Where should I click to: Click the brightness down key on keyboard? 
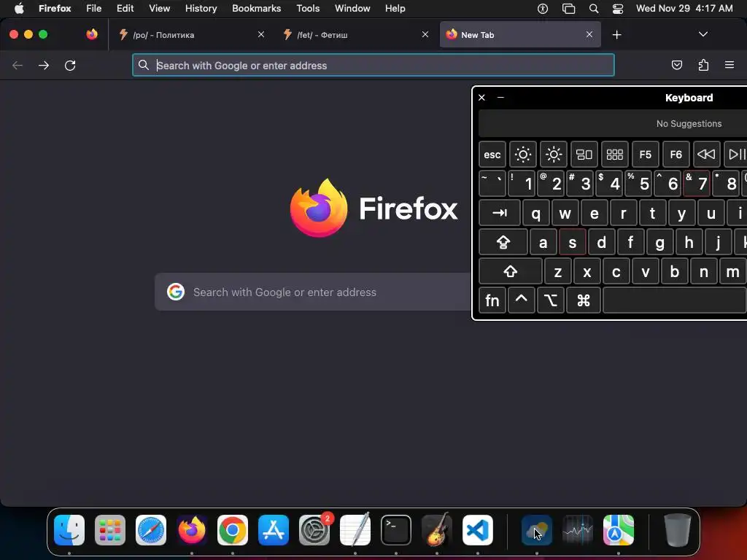coord(522,155)
